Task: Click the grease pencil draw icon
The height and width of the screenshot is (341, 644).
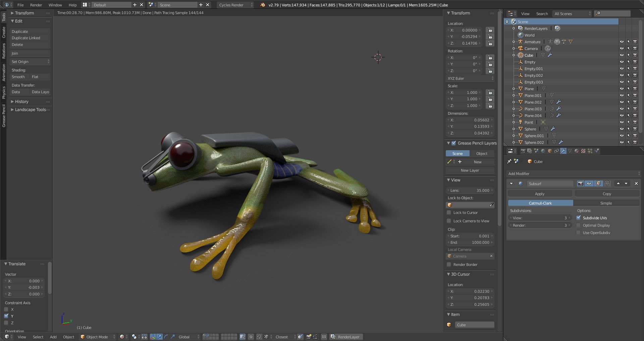Action: [449, 162]
